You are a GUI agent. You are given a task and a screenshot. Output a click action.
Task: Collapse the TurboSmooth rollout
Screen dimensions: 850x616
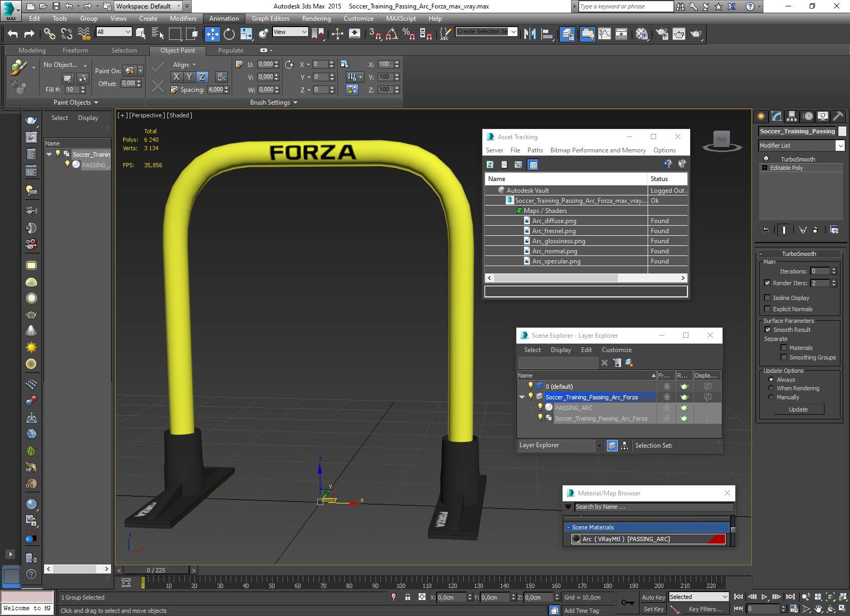pos(799,254)
